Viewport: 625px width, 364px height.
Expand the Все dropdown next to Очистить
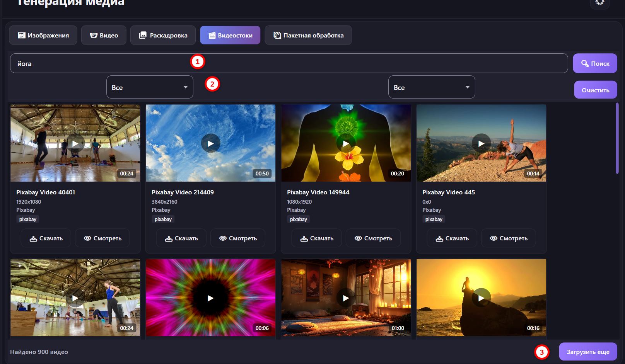click(x=432, y=87)
